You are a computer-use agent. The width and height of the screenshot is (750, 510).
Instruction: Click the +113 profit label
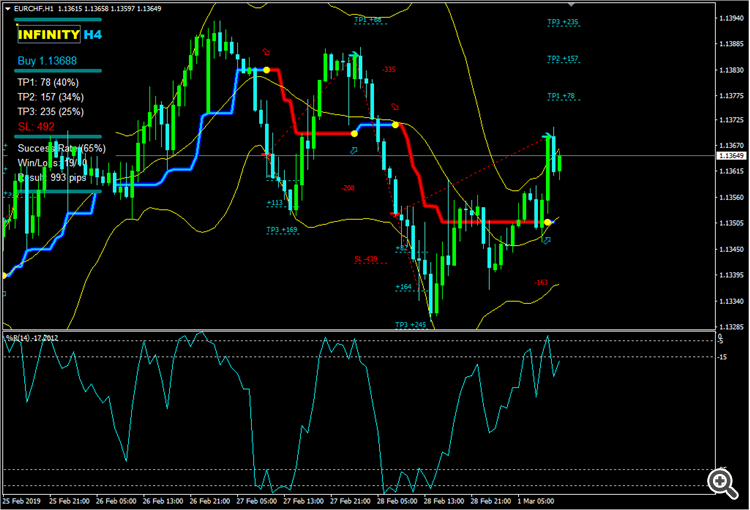275,203
